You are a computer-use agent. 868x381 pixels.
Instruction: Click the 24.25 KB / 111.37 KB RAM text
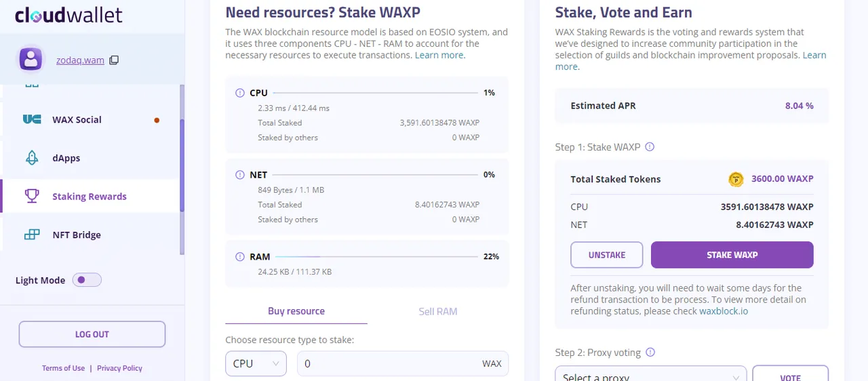point(295,272)
